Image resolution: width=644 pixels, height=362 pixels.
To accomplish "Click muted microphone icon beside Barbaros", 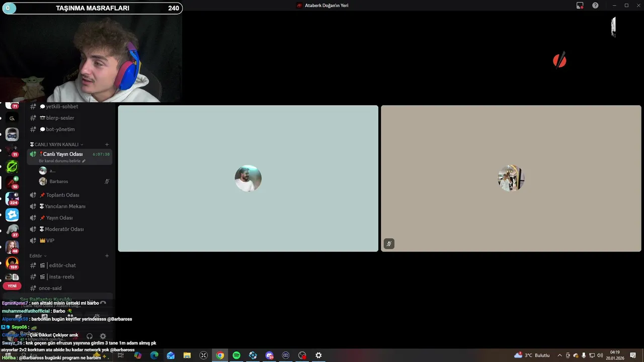I will 107,182.
